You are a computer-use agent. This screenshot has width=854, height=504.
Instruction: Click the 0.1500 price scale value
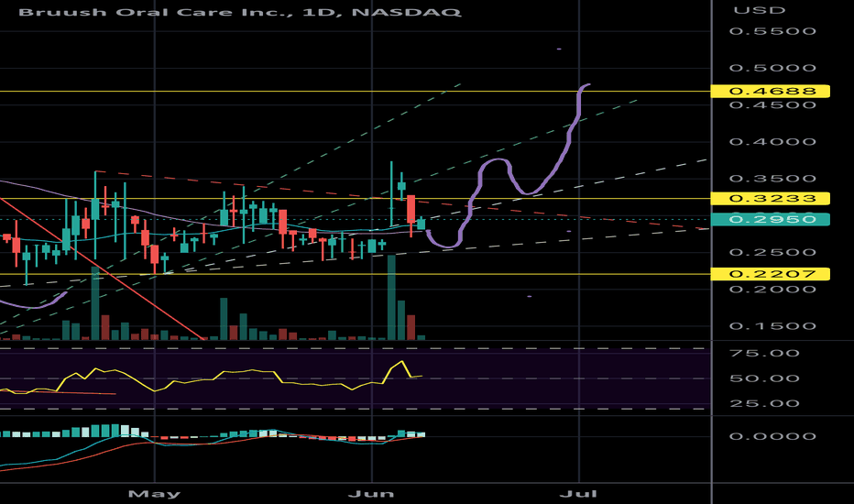772,326
